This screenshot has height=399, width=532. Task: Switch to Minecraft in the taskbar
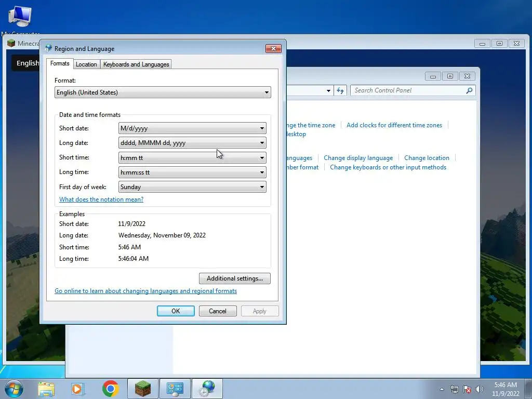[143, 389]
